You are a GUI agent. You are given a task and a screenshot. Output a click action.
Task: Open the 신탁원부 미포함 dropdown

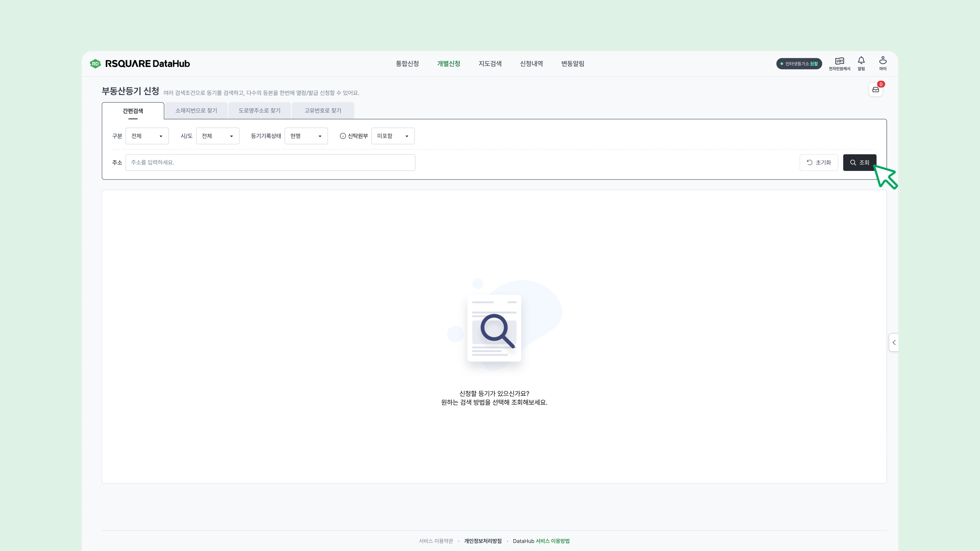click(393, 136)
